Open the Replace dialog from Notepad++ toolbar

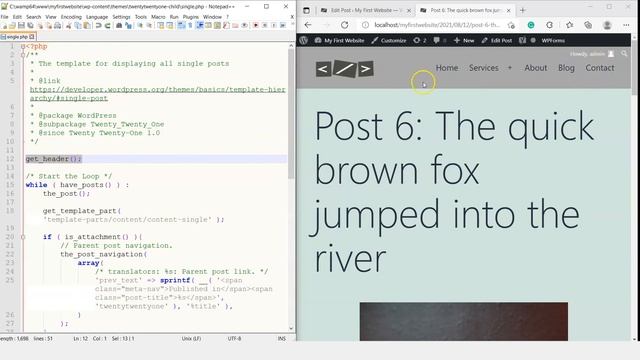tap(128, 25)
